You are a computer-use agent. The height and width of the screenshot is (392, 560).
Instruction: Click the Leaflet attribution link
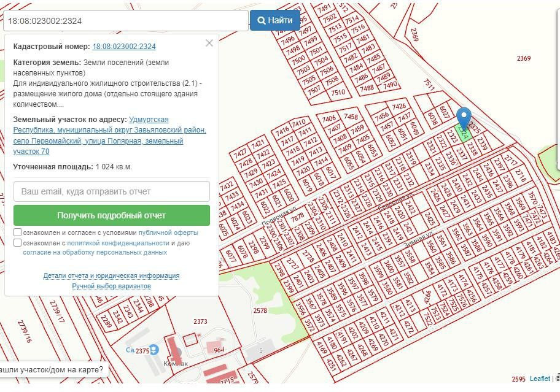(540, 379)
